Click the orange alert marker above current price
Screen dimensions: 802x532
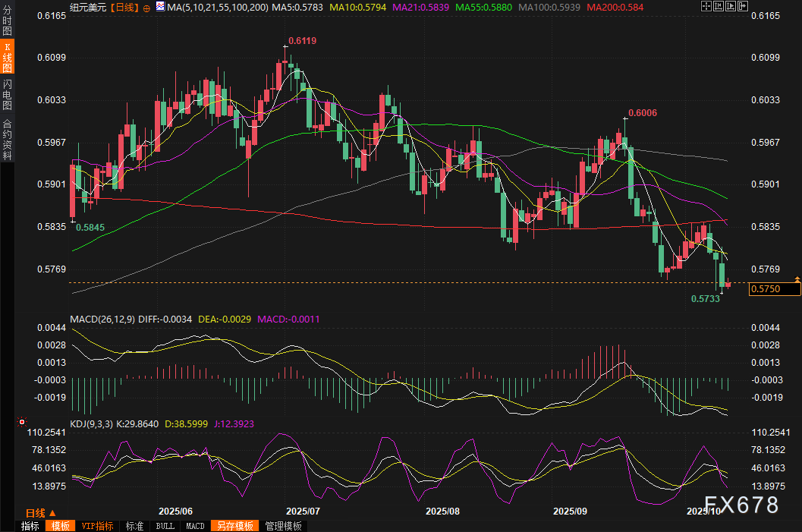point(797,279)
